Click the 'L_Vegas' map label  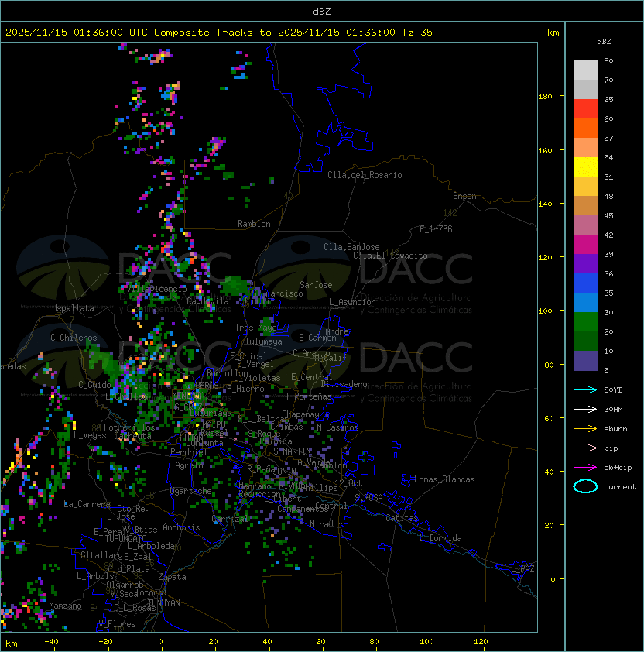[90, 435]
